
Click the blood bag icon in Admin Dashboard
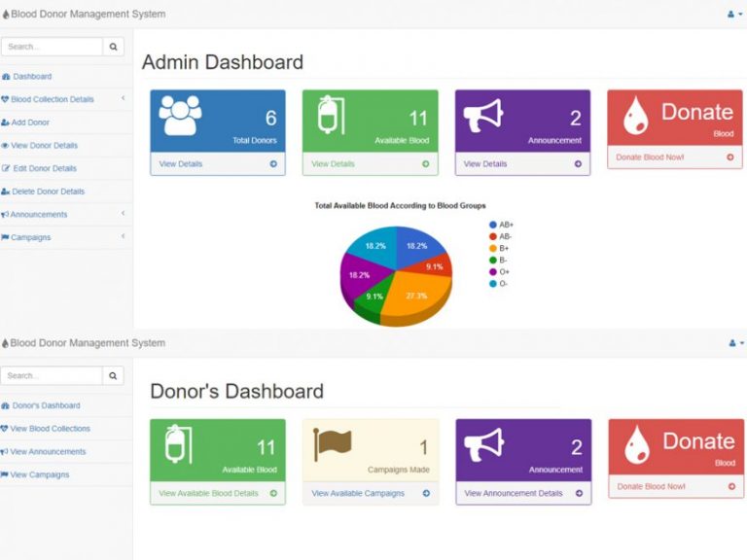tap(331, 116)
